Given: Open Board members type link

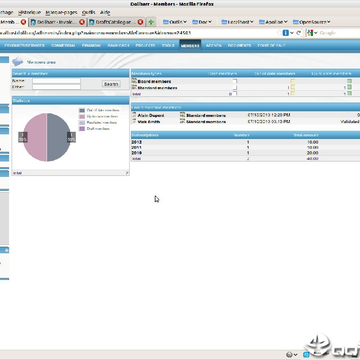Looking at the screenshot, I should coord(154,81).
